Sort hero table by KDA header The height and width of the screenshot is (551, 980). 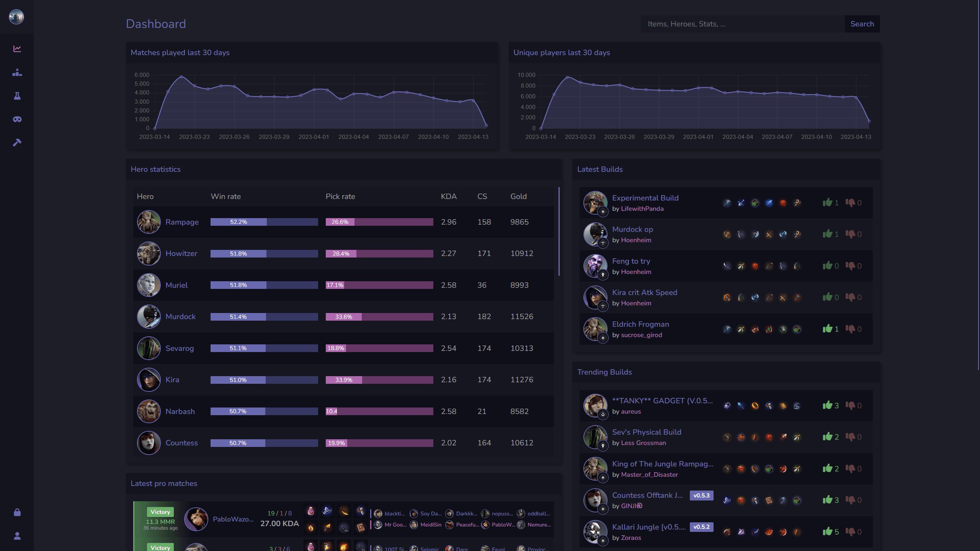point(448,196)
